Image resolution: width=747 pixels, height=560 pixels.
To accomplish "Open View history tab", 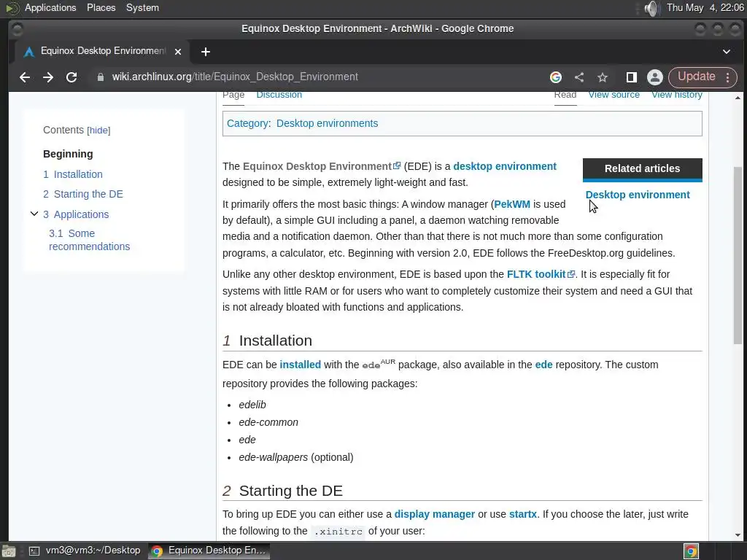I will [x=677, y=95].
